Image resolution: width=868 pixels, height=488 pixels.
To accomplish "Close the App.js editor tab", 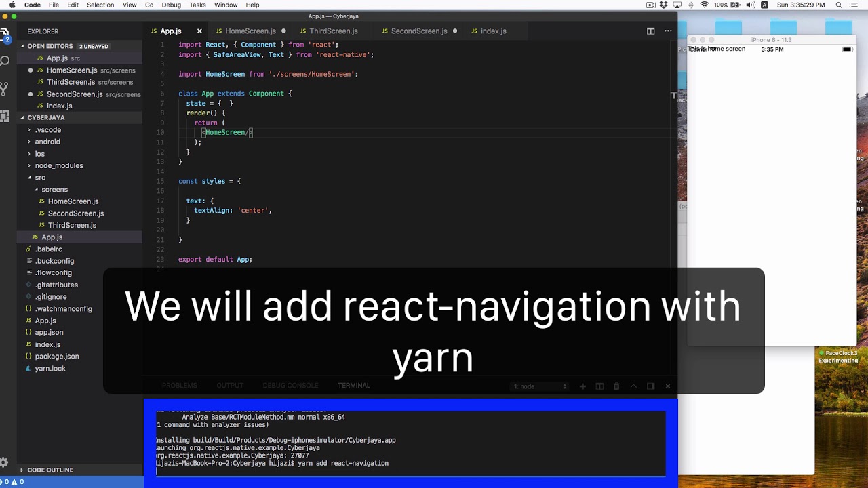I will [x=199, y=31].
